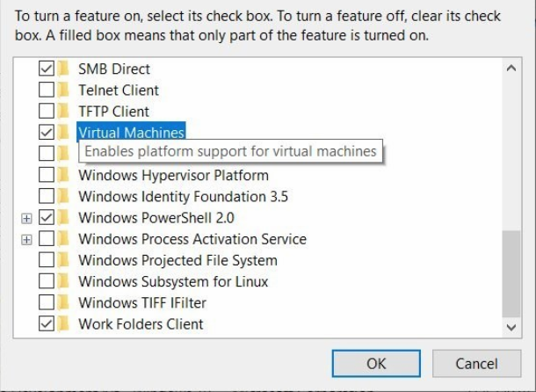Expand the Windows PowerShell 2.0 node
The image size is (536, 392).
coord(26,217)
